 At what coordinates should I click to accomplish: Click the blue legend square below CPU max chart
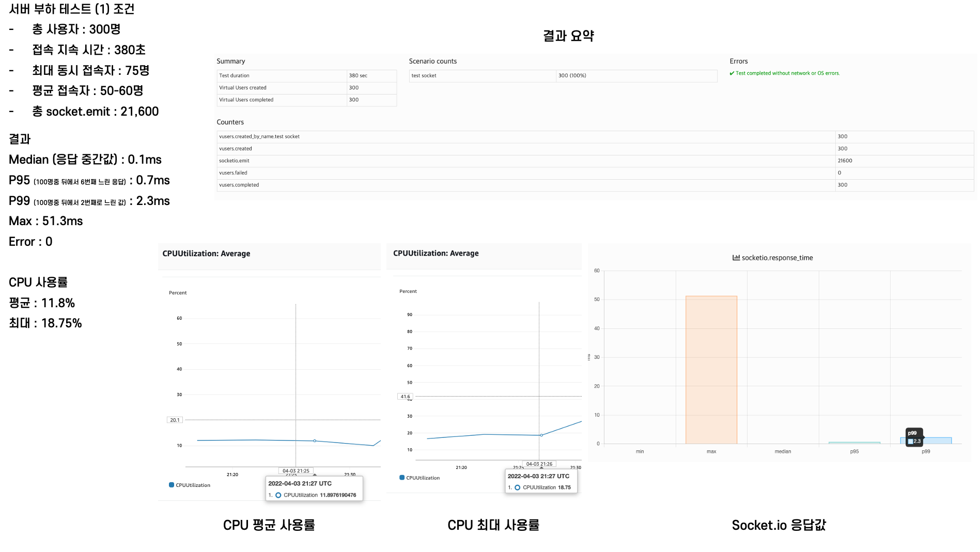pos(401,478)
